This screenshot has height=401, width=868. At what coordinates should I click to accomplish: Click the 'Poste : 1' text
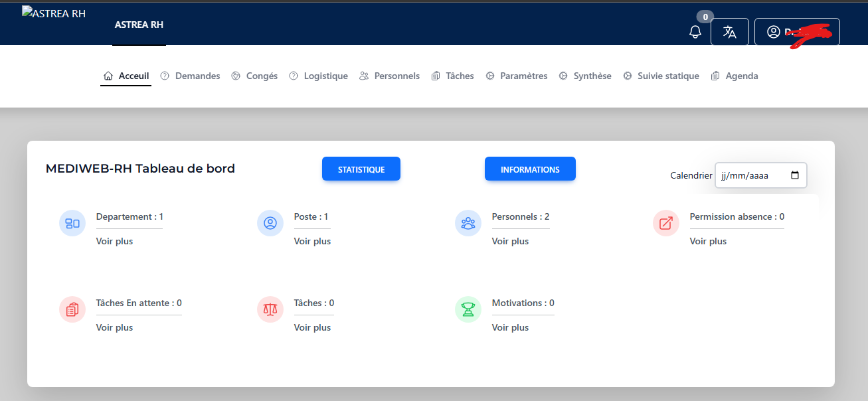tap(311, 216)
